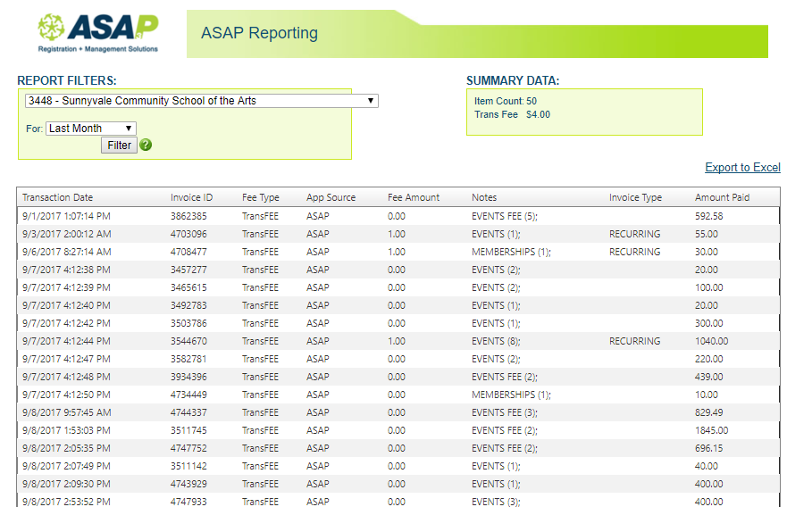Click the App Source column header
This screenshot has height=507, width=812.
pos(331,197)
